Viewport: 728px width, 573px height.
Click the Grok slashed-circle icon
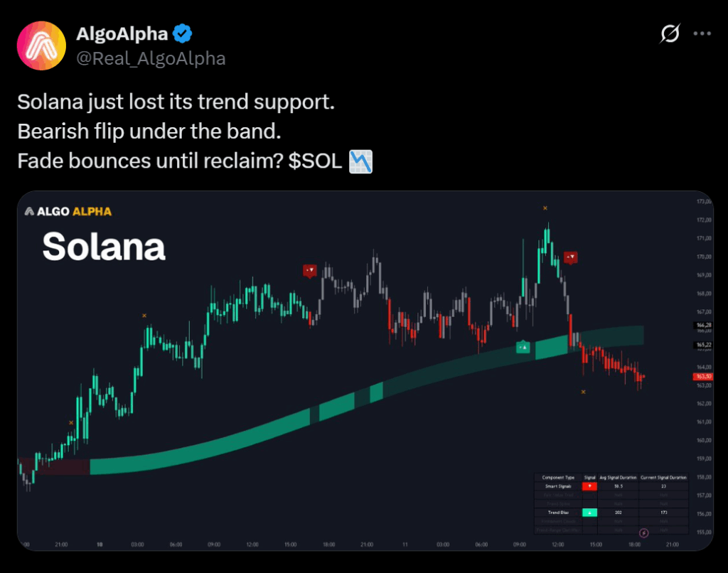[670, 33]
